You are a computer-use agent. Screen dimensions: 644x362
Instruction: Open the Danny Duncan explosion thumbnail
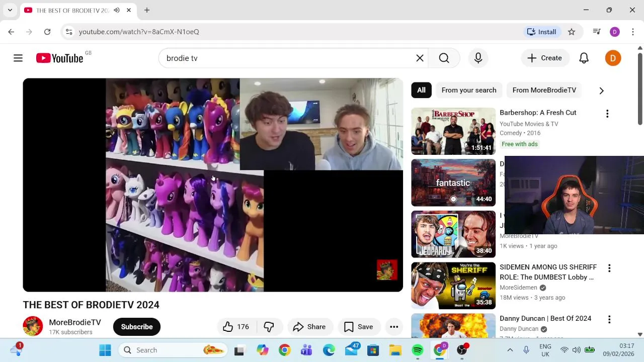[453, 326]
